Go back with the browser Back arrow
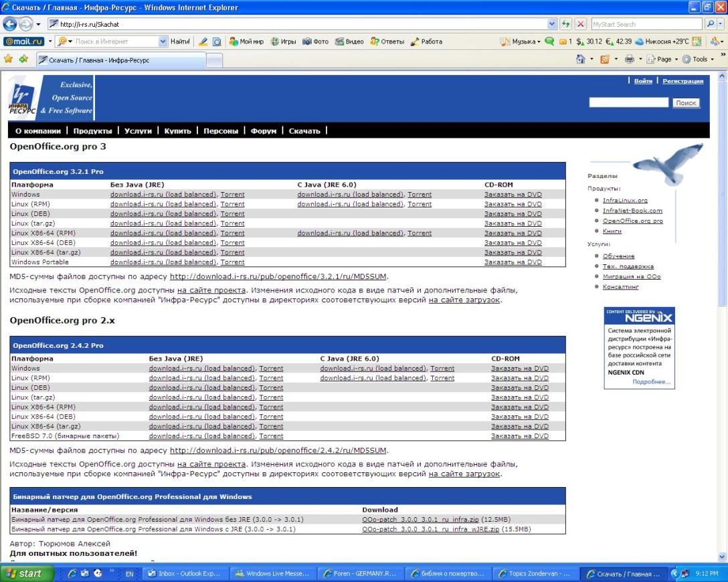 pos(10,23)
